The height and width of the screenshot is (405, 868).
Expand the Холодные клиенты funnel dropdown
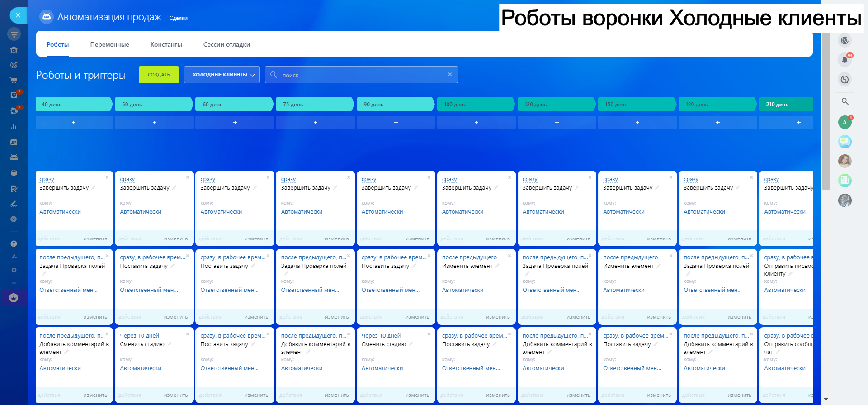tap(222, 75)
